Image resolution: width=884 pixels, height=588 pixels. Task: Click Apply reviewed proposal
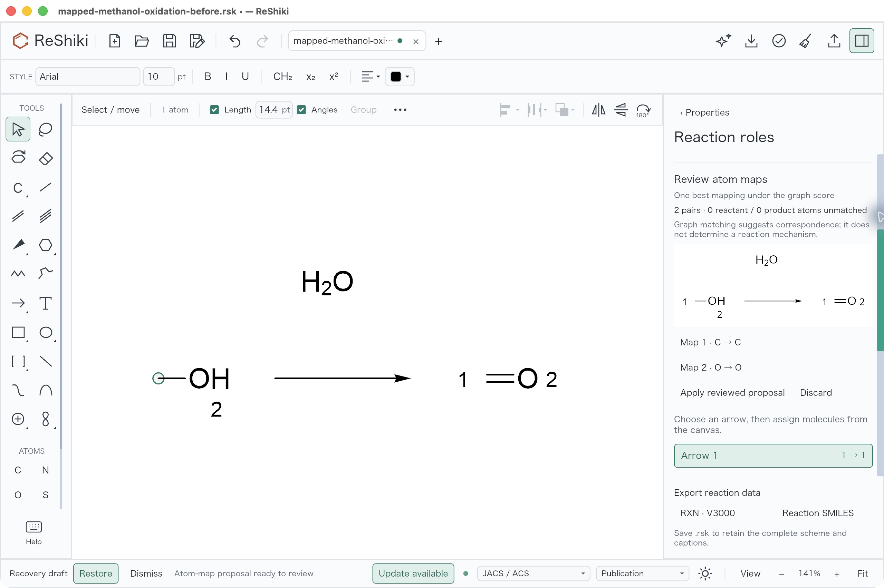[x=732, y=393]
